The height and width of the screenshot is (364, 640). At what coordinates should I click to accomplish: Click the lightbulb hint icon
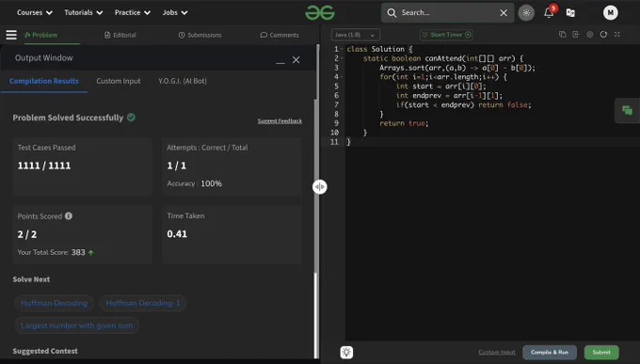(346, 352)
